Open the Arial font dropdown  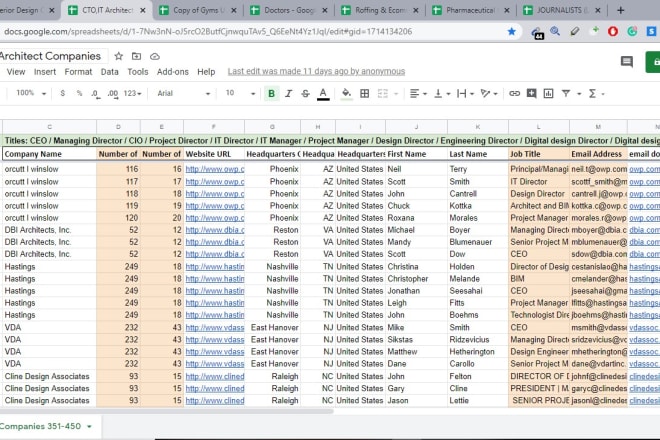point(184,93)
